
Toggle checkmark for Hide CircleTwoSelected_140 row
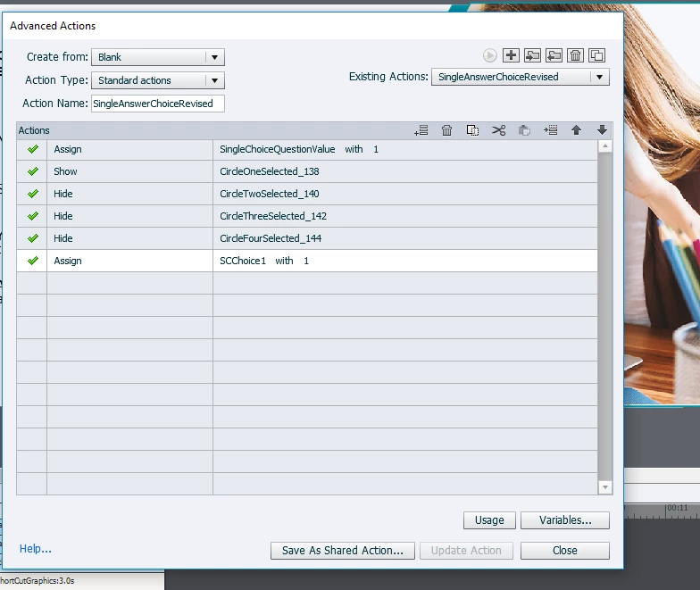pyautogui.click(x=32, y=194)
